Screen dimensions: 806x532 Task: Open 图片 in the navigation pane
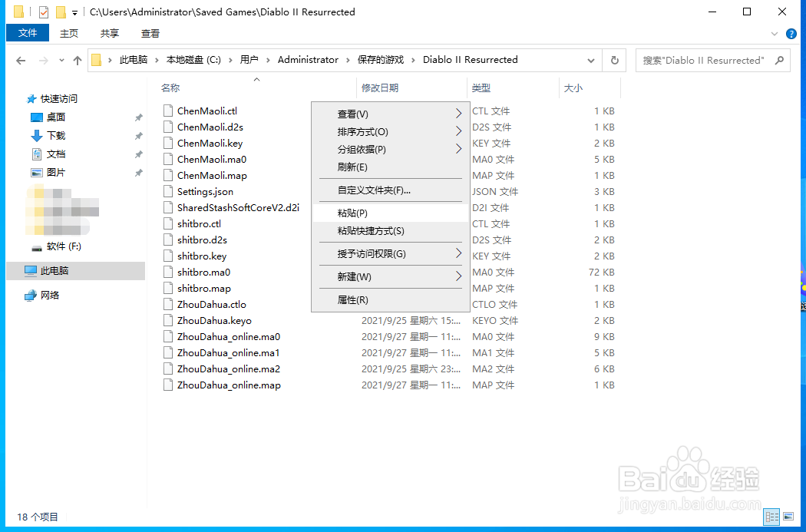55,173
